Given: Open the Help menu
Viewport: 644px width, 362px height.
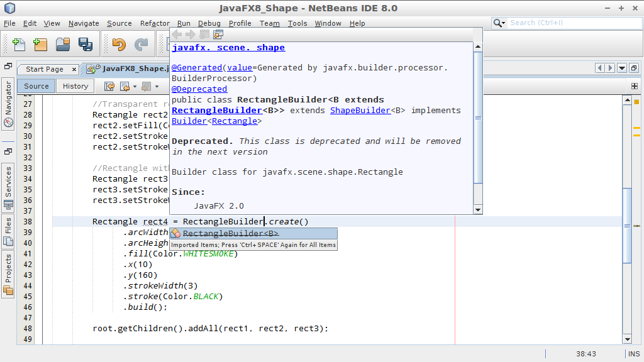Looking at the screenshot, I should point(357,23).
